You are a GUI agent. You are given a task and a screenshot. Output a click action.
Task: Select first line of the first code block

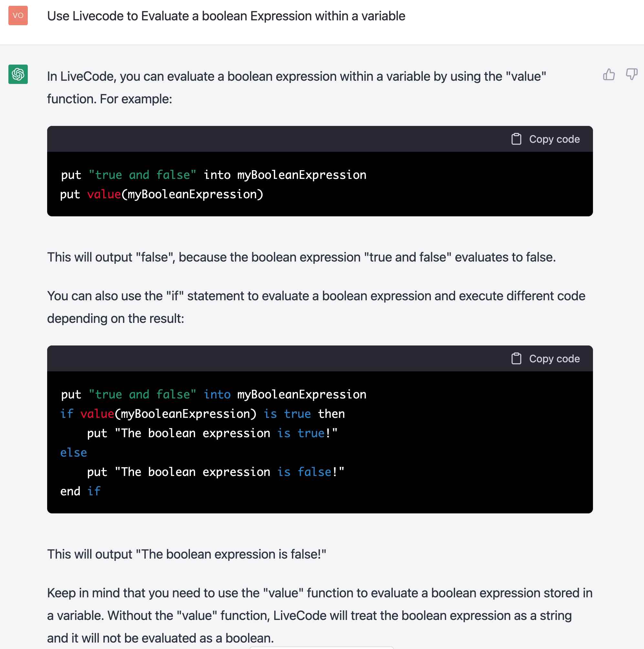pyautogui.click(x=213, y=175)
